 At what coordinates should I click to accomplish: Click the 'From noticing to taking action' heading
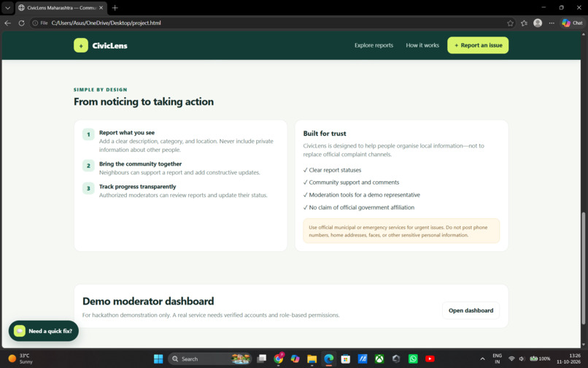click(144, 101)
